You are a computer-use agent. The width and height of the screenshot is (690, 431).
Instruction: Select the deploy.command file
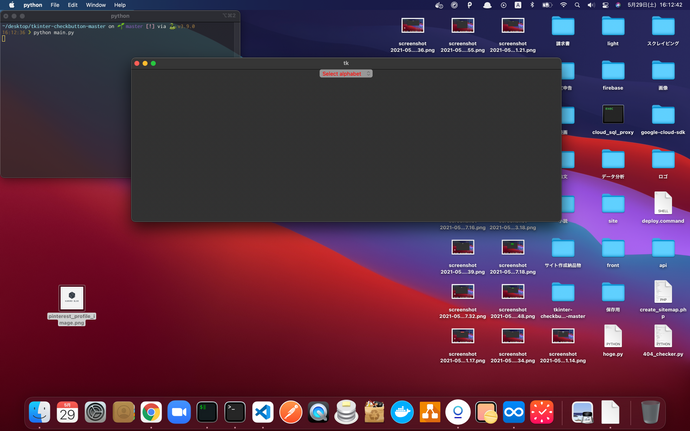(x=662, y=204)
